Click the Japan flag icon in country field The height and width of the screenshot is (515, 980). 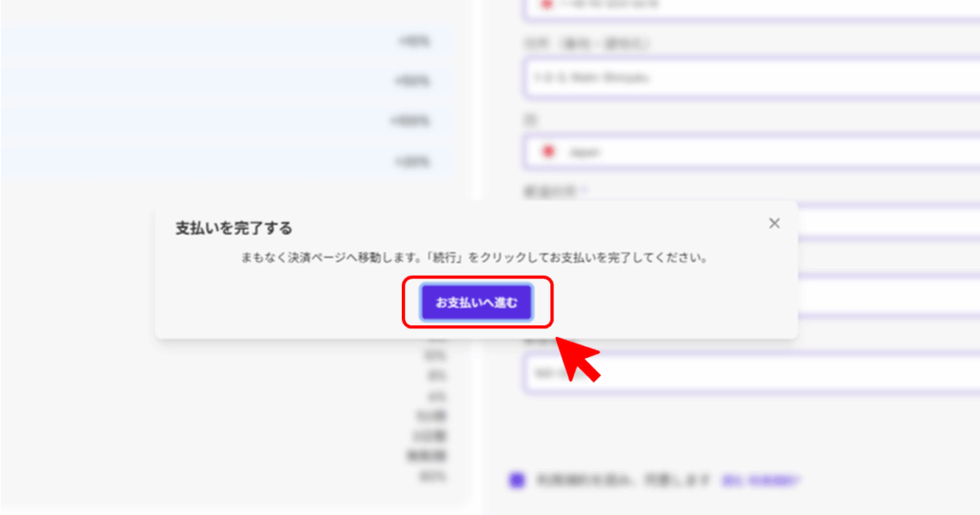tap(548, 151)
